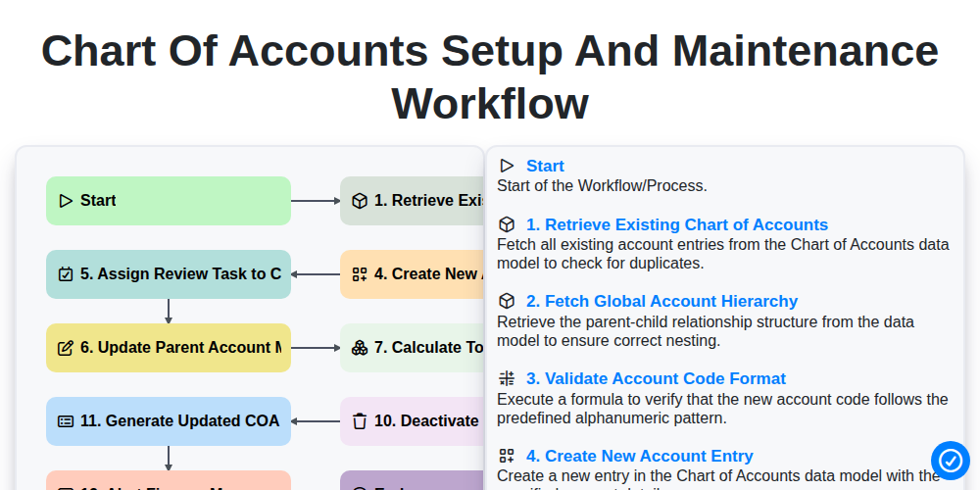Screen dimensions: 980x490
Task: Select the Generate Updated COA node
Action: click(169, 421)
